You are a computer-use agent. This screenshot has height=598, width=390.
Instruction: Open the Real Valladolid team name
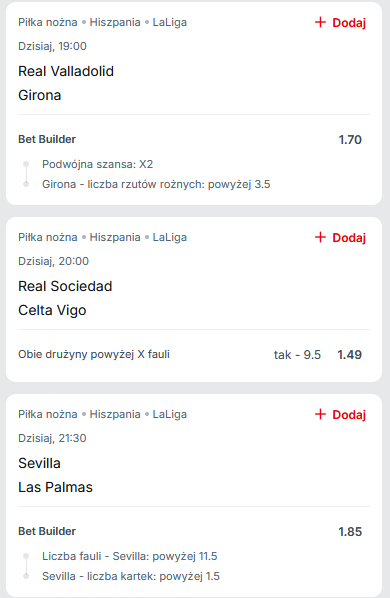tap(66, 71)
